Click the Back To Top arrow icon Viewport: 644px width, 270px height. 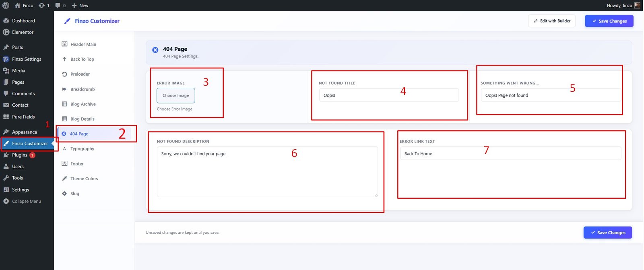[x=64, y=59]
